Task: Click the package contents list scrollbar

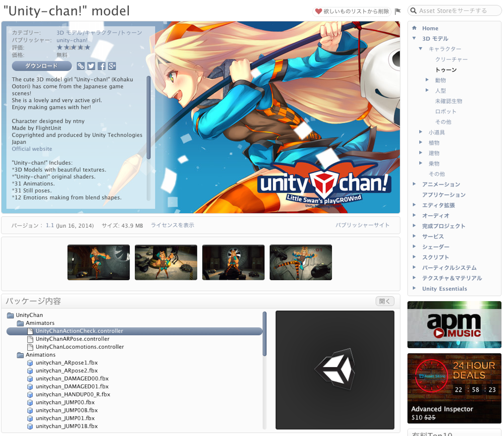Action: coord(265,334)
